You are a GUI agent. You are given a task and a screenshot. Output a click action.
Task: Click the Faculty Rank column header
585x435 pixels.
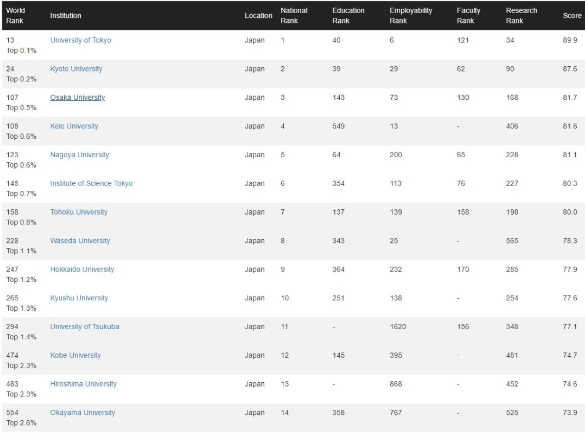tap(468, 16)
